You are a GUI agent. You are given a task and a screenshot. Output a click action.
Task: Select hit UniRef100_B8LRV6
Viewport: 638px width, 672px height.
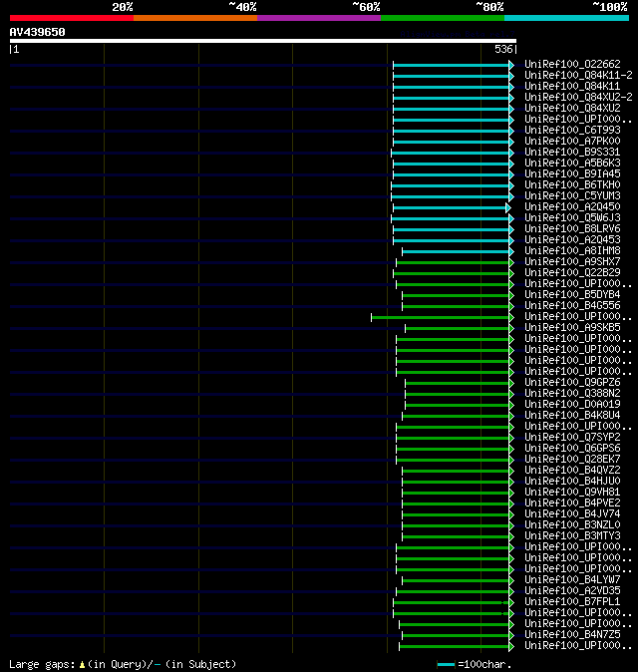click(x=572, y=229)
